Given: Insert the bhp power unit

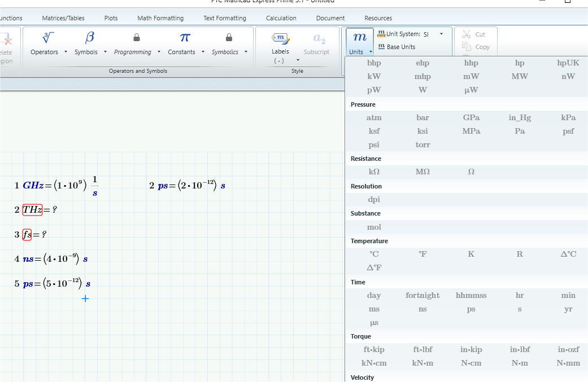Looking at the screenshot, I should click(x=374, y=63).
